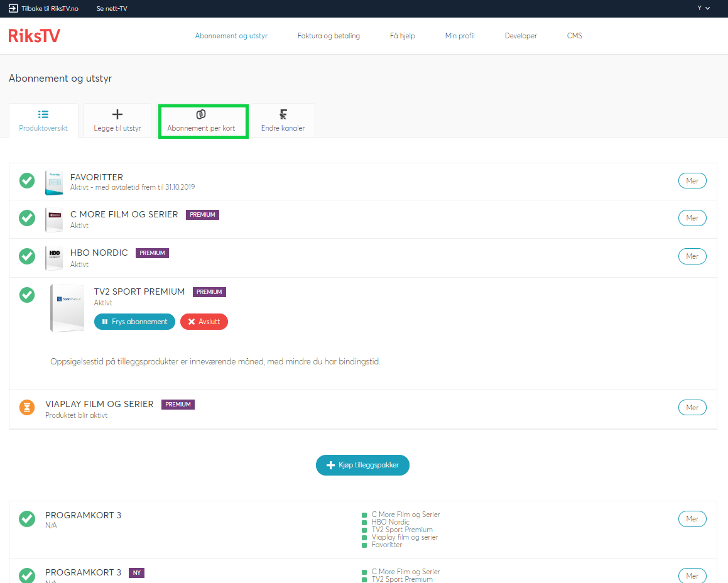Click the plus icon above Legge til utstyr
Image resolution: width=728 pixels, height=583 pixels.
pos(117,114)
